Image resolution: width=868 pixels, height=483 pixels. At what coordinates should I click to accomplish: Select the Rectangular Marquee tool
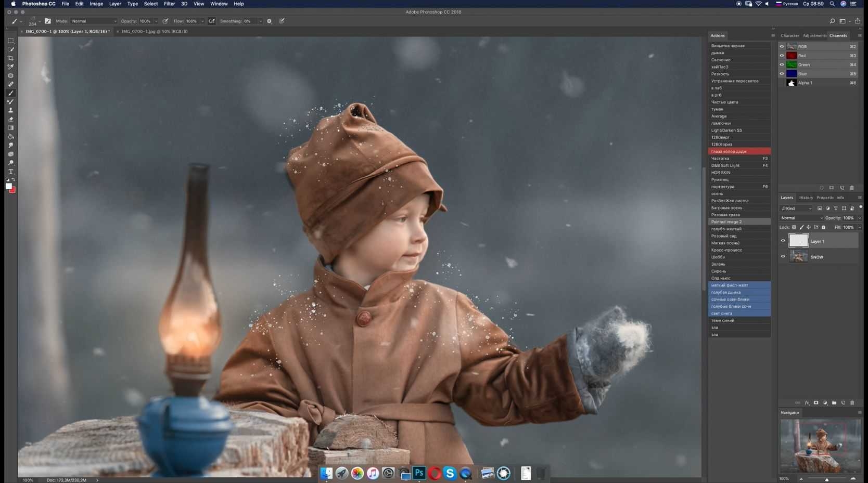click(x=10, y=41)
